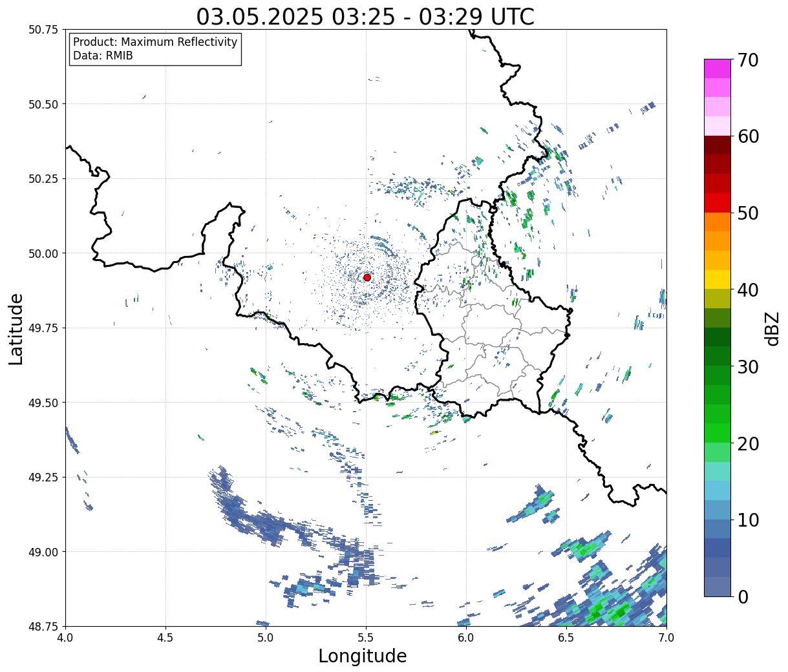
Task: Click the dark maroon swatch below 60
Action: pyautogui.click(x=718, y=145)
